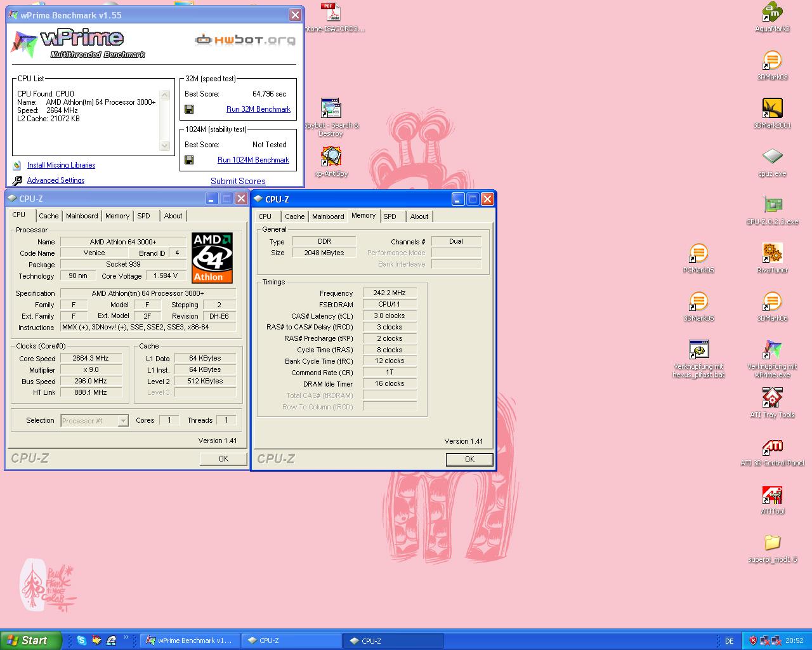Click the DE language indicator

click(730, 641)
